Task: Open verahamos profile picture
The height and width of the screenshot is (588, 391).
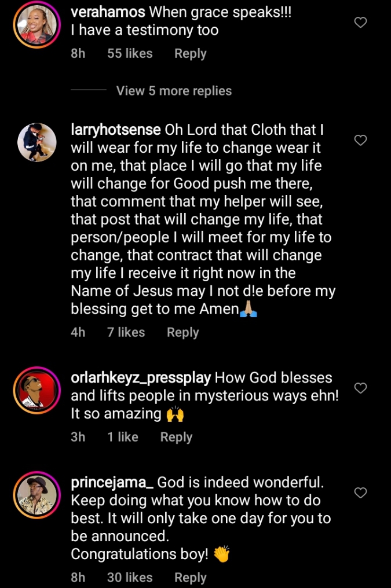Action: coord(37,25)
